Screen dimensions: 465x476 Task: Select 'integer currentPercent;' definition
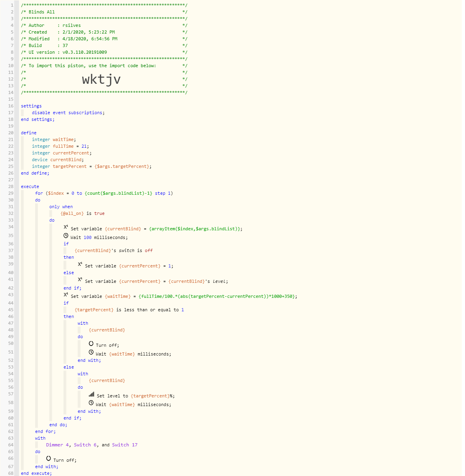pos(62,153)
